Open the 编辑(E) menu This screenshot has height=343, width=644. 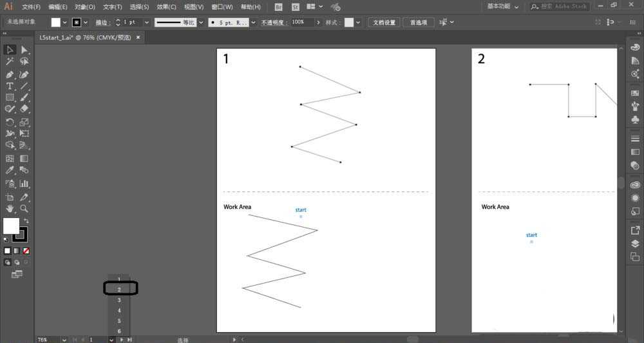[58, 7]
